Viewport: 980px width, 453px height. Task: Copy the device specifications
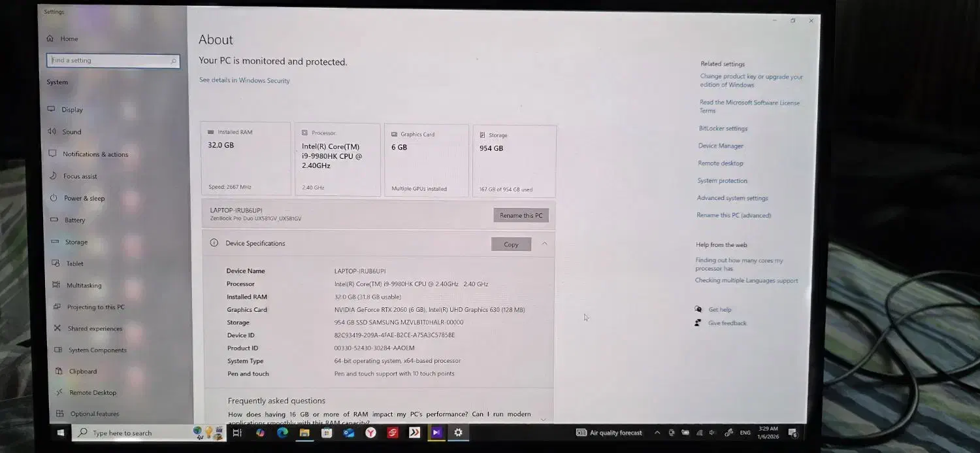click(x=511, y=244)
